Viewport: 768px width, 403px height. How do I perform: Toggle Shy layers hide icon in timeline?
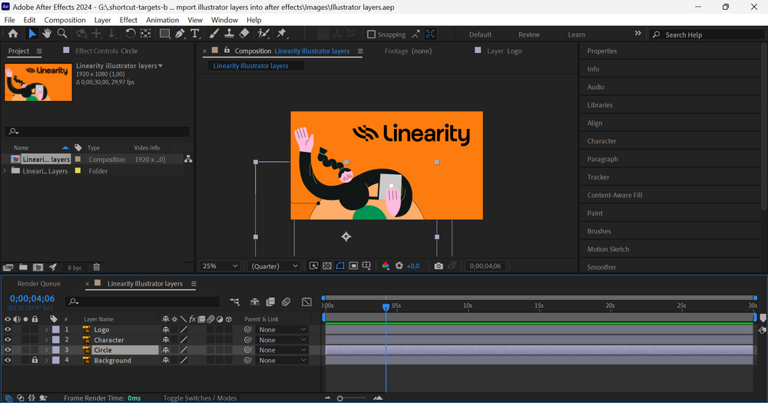(x=255, y=302)
